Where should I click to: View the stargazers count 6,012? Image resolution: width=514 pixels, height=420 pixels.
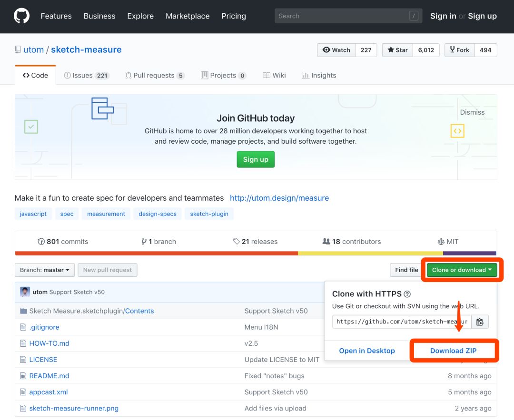pos(426,50)
